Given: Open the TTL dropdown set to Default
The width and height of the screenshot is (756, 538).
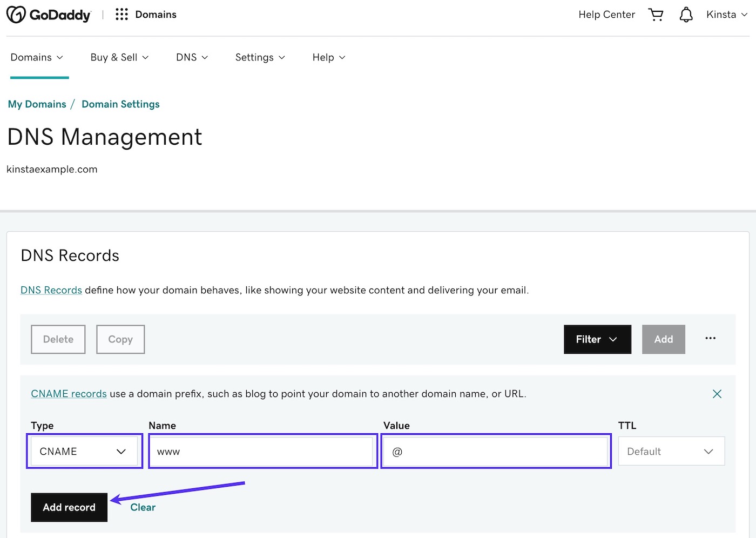Looking at the screenshot, I should click(671, 451).
